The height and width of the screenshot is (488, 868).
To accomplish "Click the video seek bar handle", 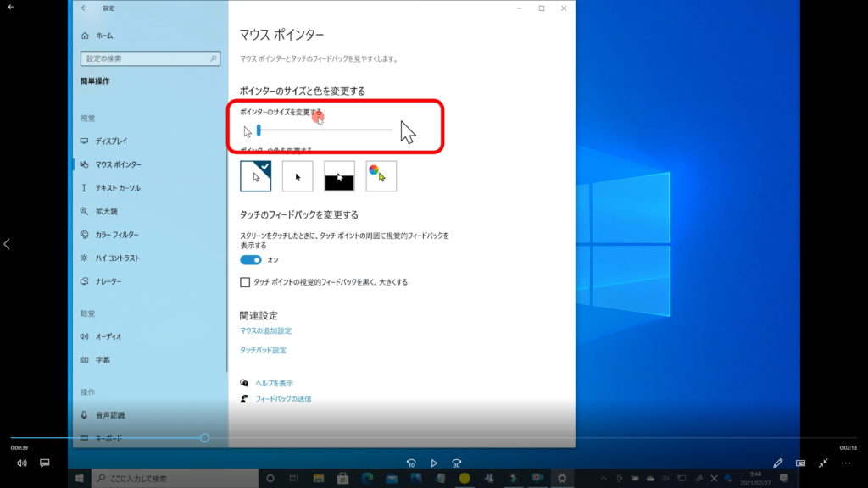I will point(204,438).
